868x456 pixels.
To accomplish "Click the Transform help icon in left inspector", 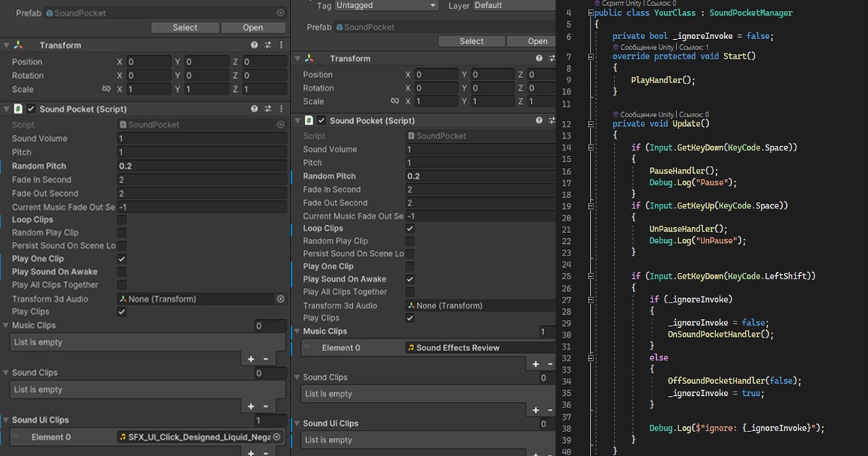I will (255, 45).
